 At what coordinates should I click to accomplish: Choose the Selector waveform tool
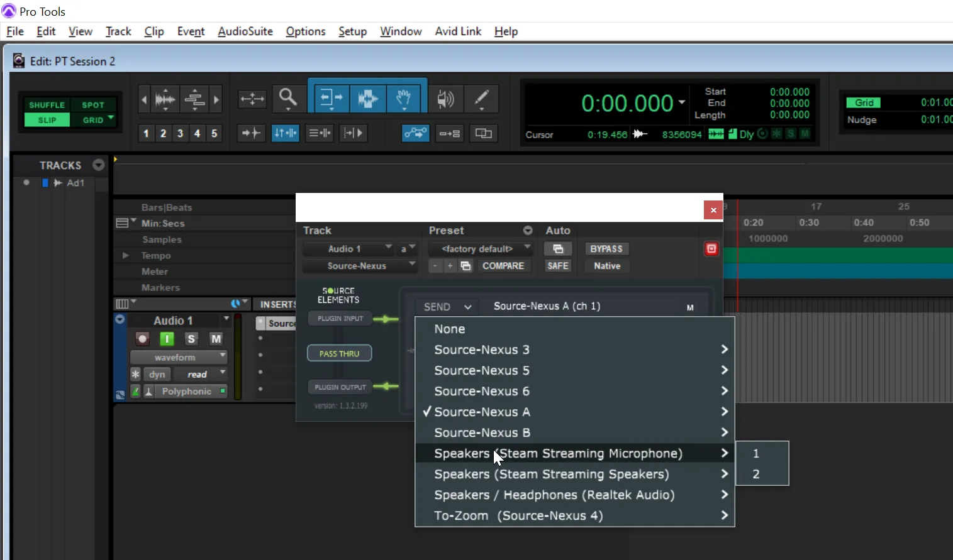[x=367, y=97]
